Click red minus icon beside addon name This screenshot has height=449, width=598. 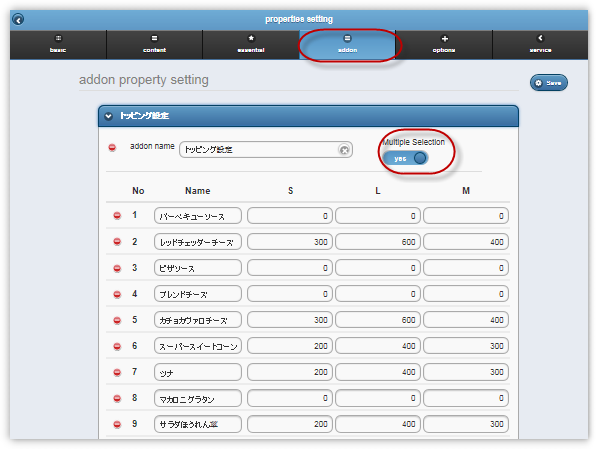click(x=112, y=147)
